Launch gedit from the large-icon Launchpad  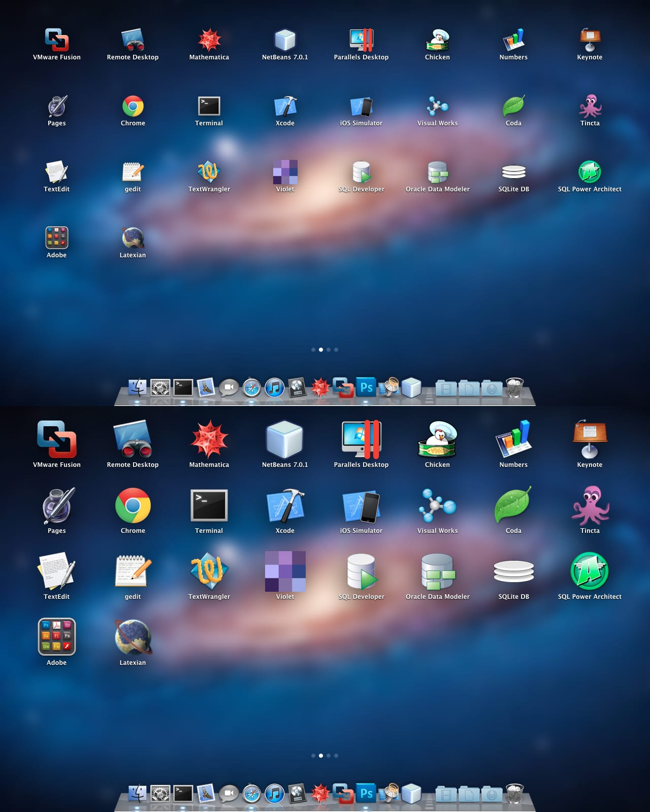(133, 571)
